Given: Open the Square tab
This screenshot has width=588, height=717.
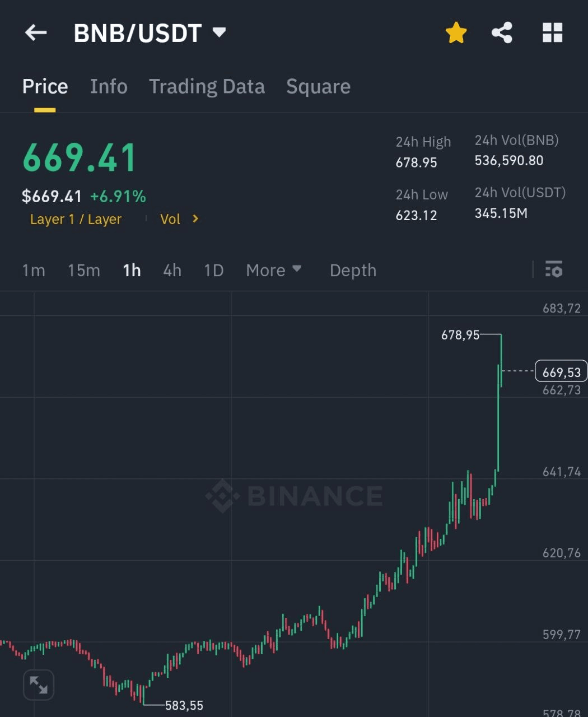Looking at the screenshot, I should pyautogui.click(x=318, y=87).
